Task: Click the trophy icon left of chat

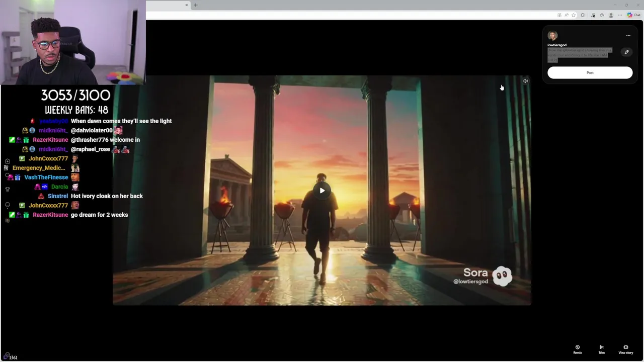Action: tap(7, 190)
